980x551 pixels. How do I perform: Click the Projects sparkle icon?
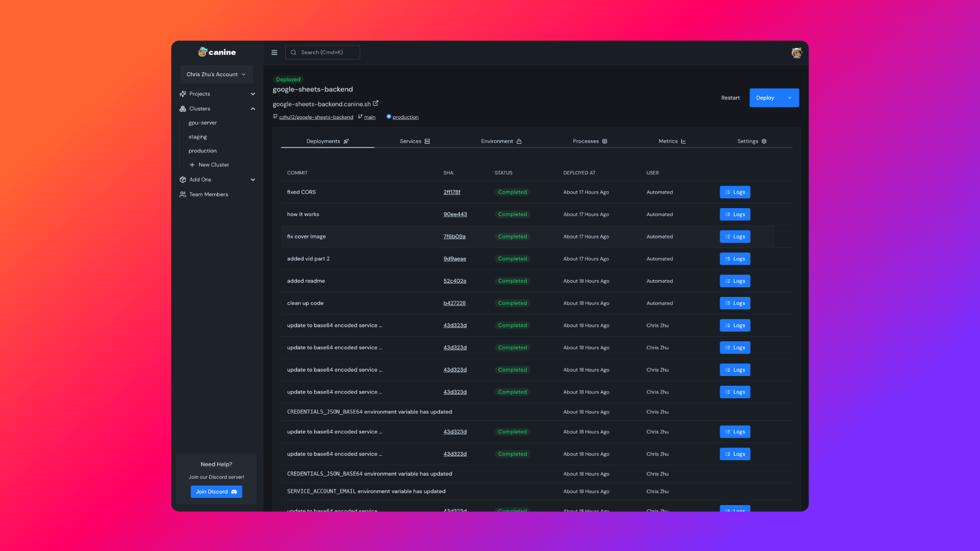183,94
